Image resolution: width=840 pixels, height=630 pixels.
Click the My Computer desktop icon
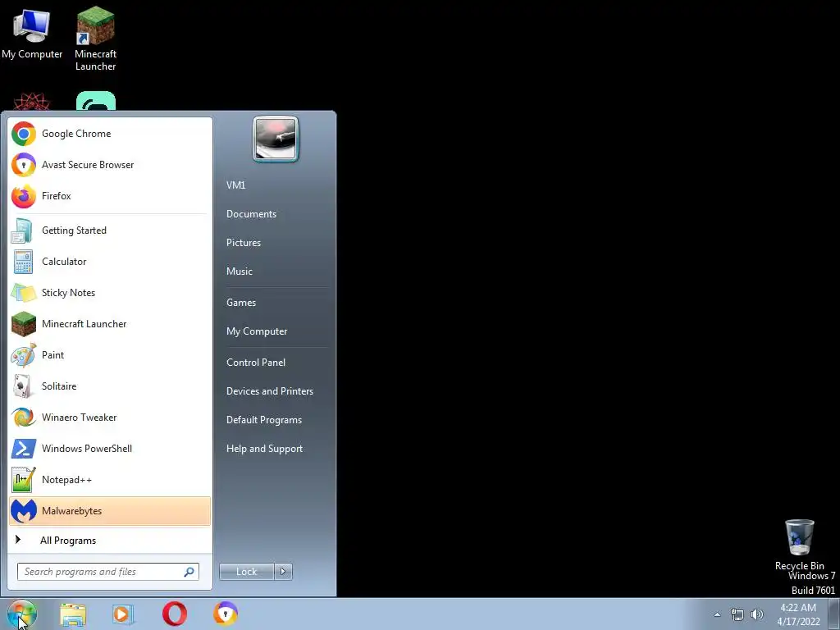pyautogui.click(x=32, y=34)
